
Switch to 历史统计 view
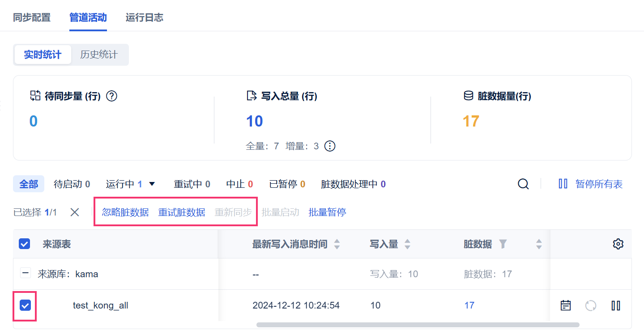coord(99,55)
